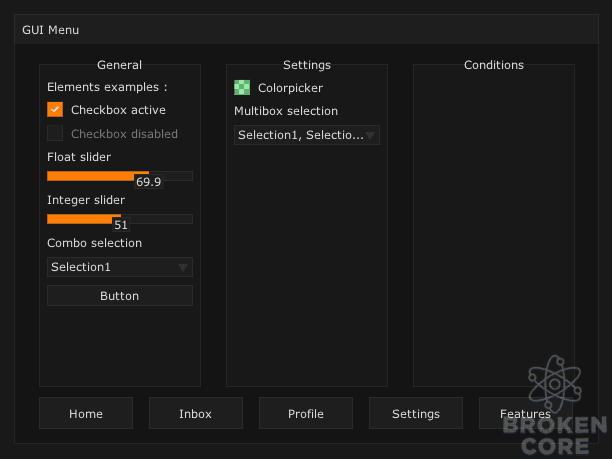Open the Features tab
The image size is (612, 459).
tap(526, 413)
